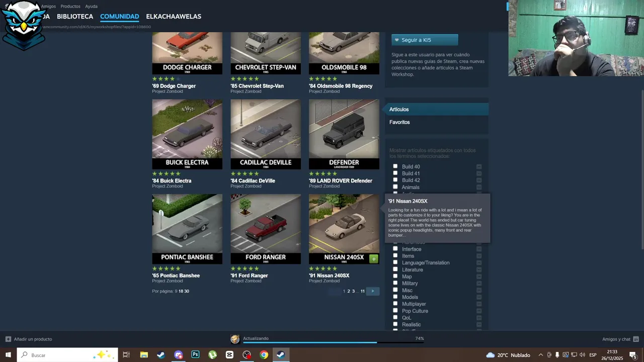This screenshot has width=644, height=362.
Task: Exclude the Military tag using its minus button
Action: [479, 284]
